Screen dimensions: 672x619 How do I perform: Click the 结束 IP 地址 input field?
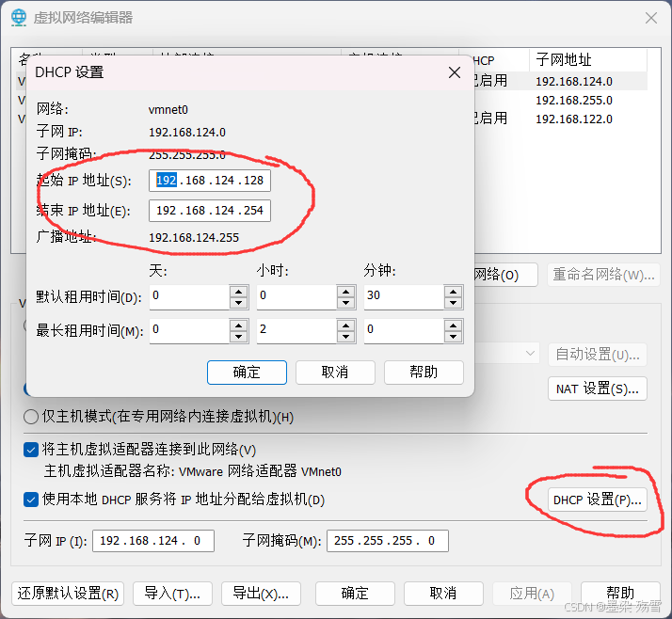point(210,211)
